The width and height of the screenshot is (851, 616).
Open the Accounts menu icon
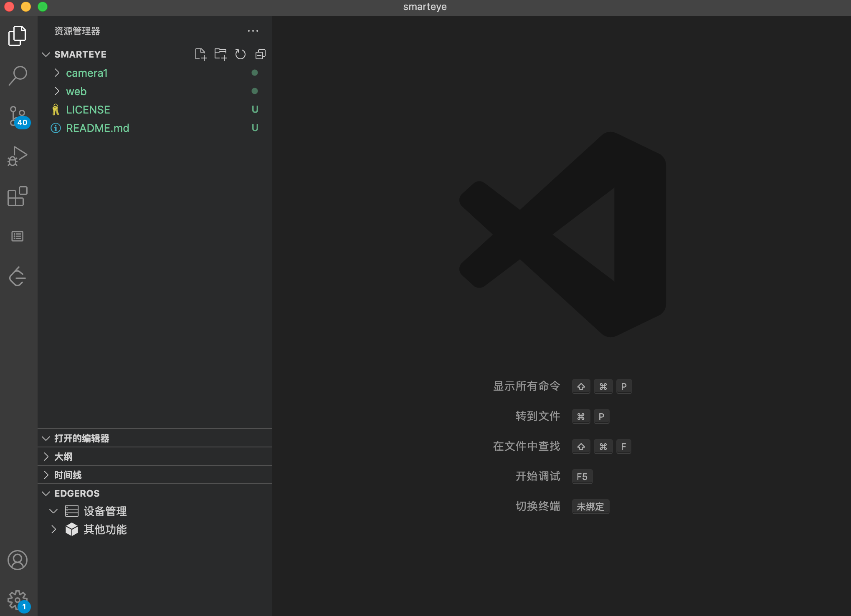coord(18,560)
